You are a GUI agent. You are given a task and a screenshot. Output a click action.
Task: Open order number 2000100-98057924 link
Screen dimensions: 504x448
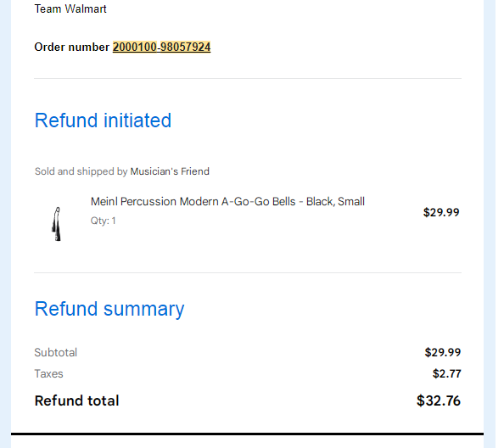coord(161,47)
